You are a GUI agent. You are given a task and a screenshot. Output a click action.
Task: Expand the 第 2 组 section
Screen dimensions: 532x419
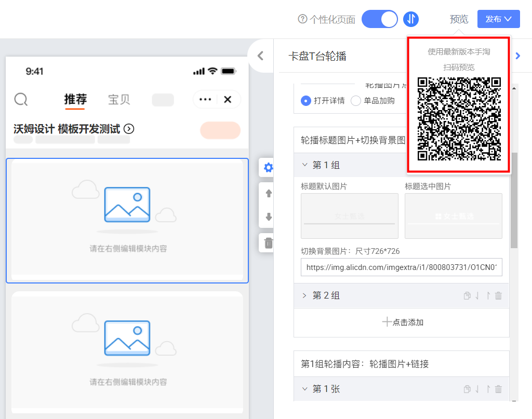304,295
